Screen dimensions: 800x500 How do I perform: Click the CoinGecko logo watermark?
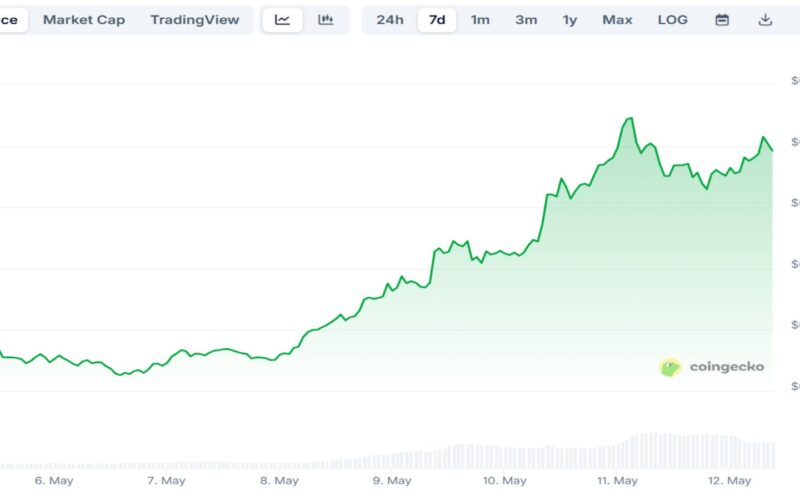click(712, 367)
